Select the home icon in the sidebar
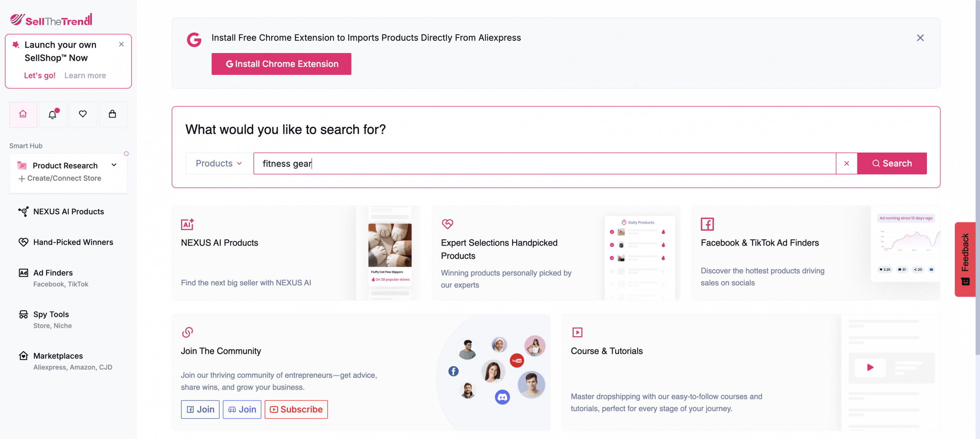980x439 pixels. click(23, 114)
